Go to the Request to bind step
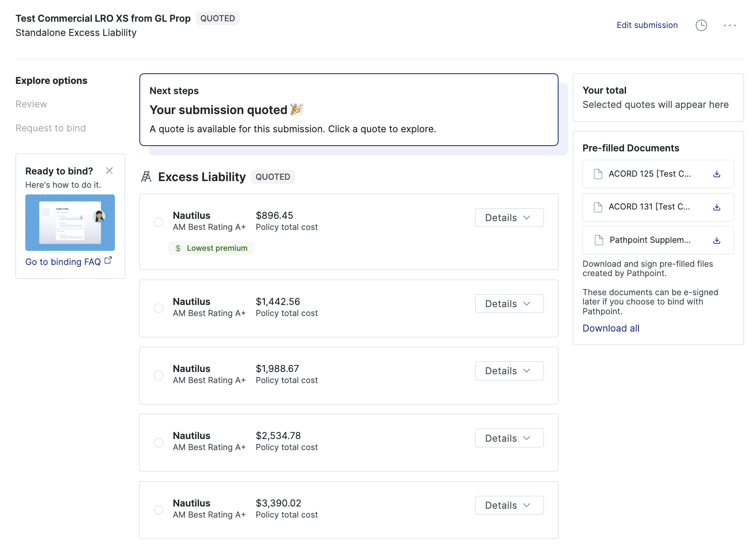Screen dimensions: 756x554 point(51,128)
